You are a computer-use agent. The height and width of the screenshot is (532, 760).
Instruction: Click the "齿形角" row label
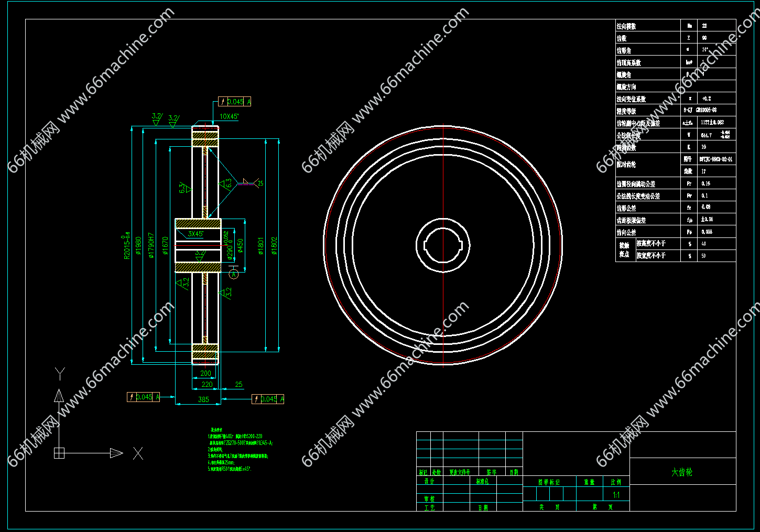coord(624,50)
